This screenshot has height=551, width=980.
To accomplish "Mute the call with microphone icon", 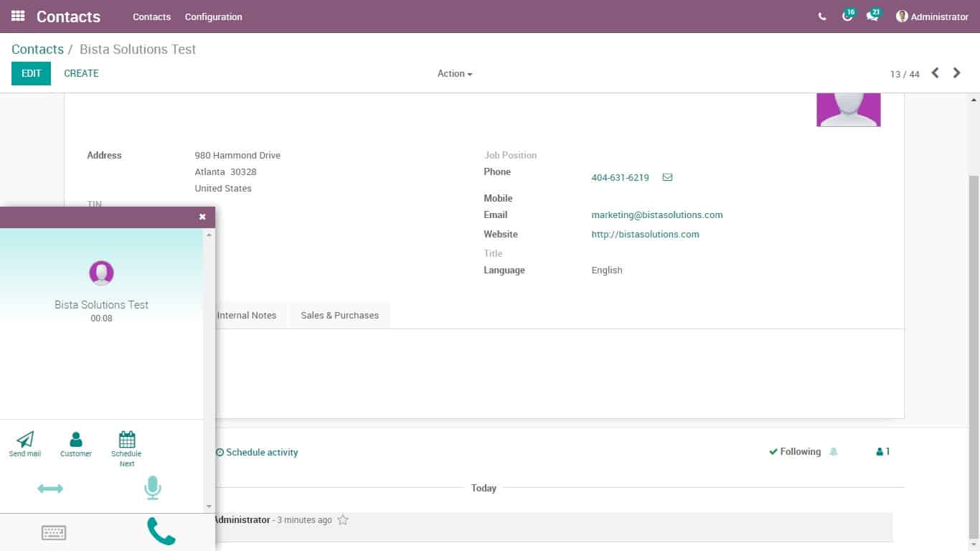I will coord(152,488).
